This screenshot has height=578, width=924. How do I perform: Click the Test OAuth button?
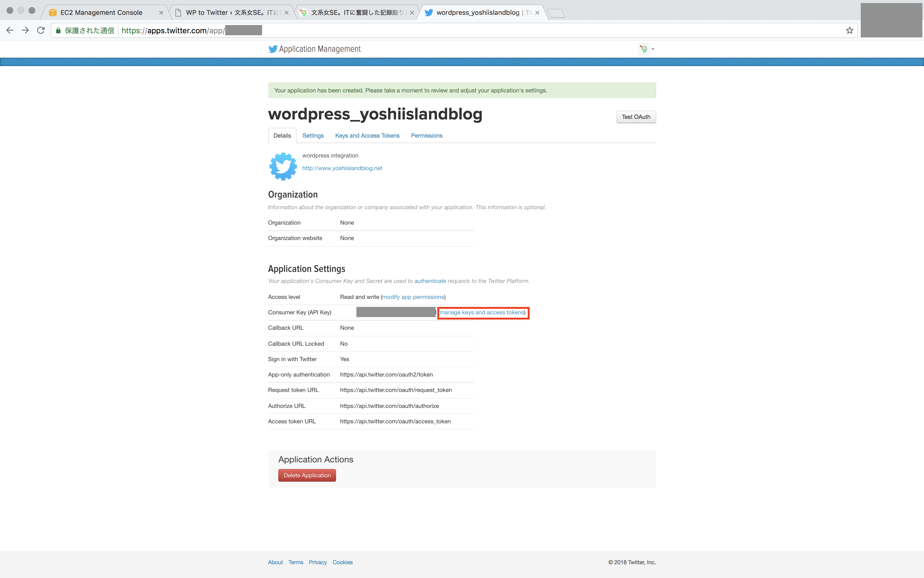[x=636, y=117]
